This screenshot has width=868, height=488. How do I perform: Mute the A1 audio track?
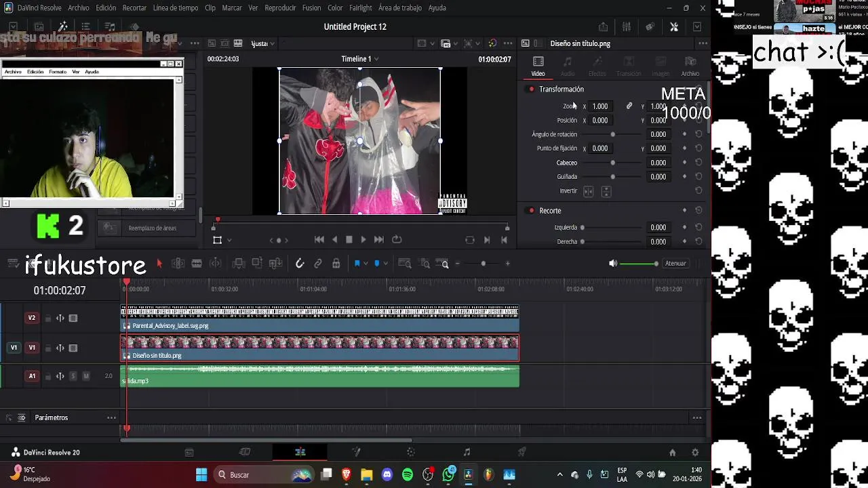[85, 376]
